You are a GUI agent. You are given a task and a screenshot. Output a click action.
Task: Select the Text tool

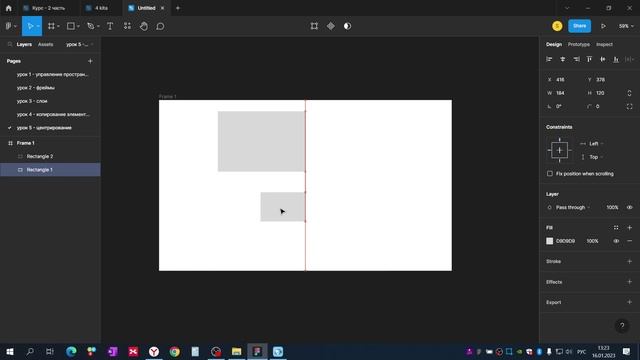[110, 26]
